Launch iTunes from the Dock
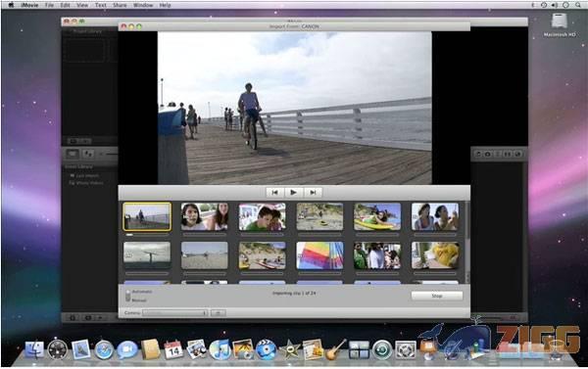The width and height of the screenshot is (588, 369). (220, 349)
